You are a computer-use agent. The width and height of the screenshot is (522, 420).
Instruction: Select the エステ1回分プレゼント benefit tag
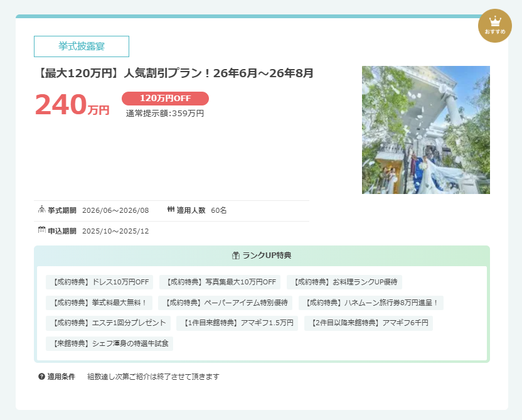[x=108, y=323]
